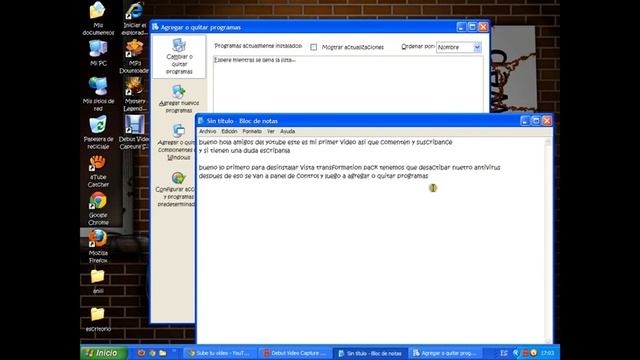Click the 'Espere mientras se llena la lista' text
This screenshot has width=640, height=360.
(x=255, y=60)
